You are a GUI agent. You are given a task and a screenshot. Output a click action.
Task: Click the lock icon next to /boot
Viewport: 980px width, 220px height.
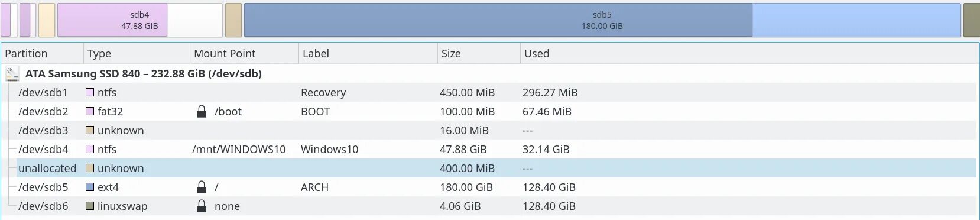tap(202, 111)
